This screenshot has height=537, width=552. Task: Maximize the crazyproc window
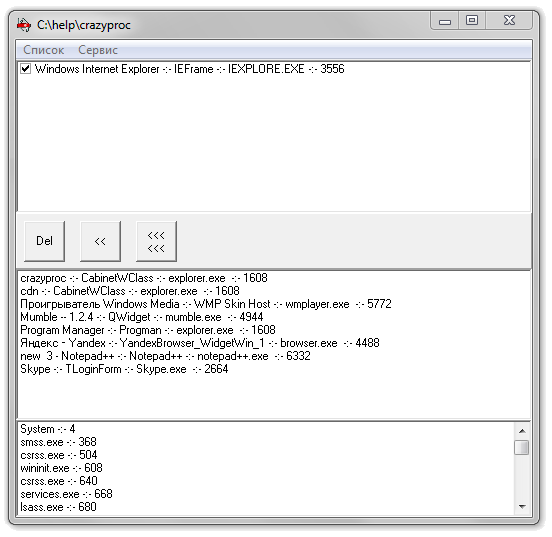(x=472, y=21)
